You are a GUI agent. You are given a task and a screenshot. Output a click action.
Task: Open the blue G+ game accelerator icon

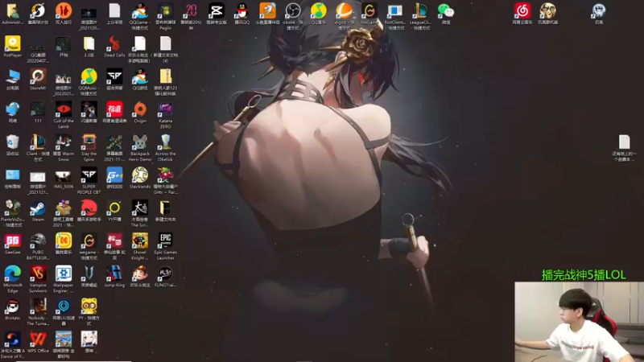click(114, 175)
